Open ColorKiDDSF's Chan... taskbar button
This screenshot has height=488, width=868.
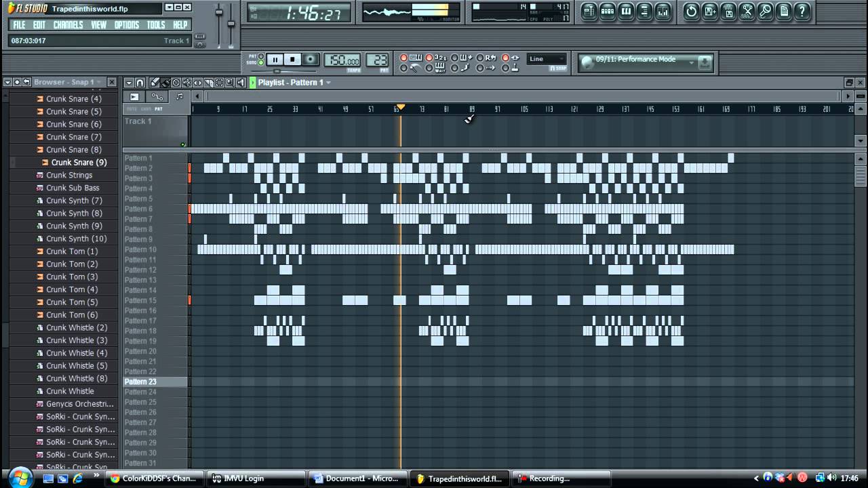(x=155, y=479)
